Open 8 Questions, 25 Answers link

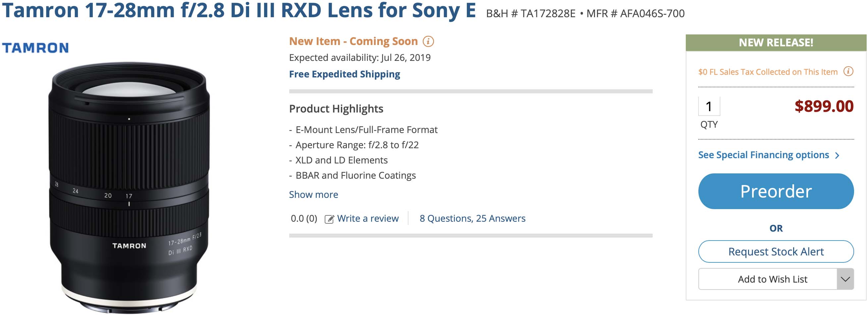[x=472, y=218]
